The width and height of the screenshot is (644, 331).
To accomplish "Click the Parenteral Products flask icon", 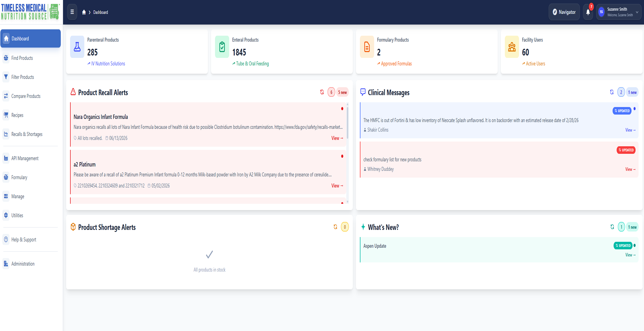I will 77,47.
